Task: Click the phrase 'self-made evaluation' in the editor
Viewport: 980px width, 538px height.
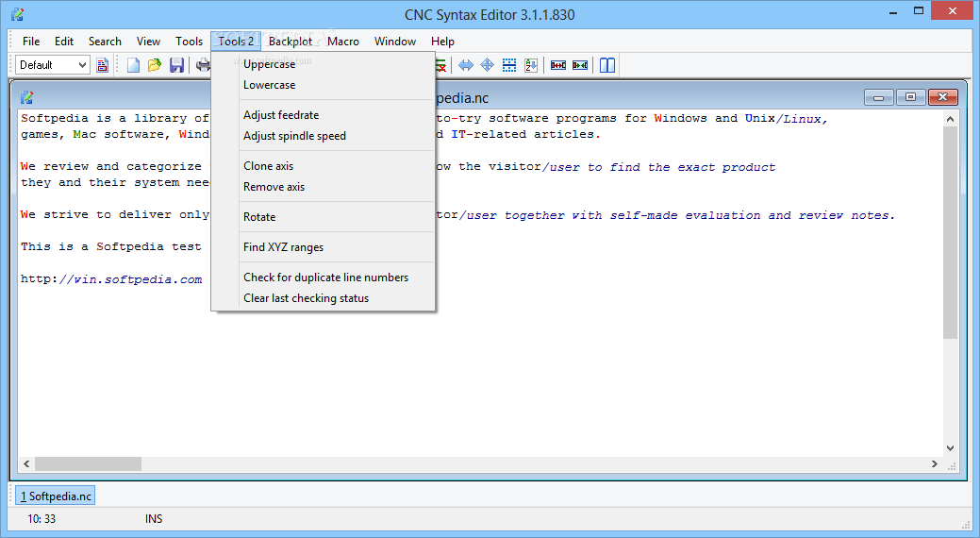Action: pyautogui.click(x=685, y=215)
